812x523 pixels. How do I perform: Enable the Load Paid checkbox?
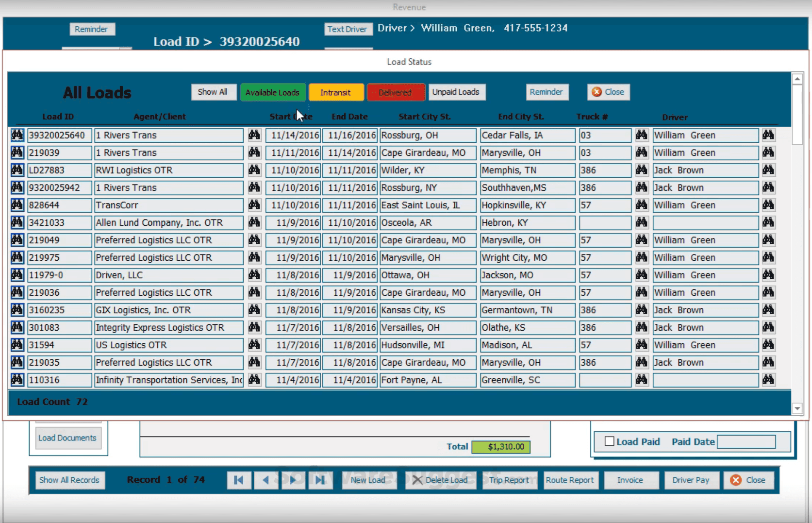[x=610, y=441]
